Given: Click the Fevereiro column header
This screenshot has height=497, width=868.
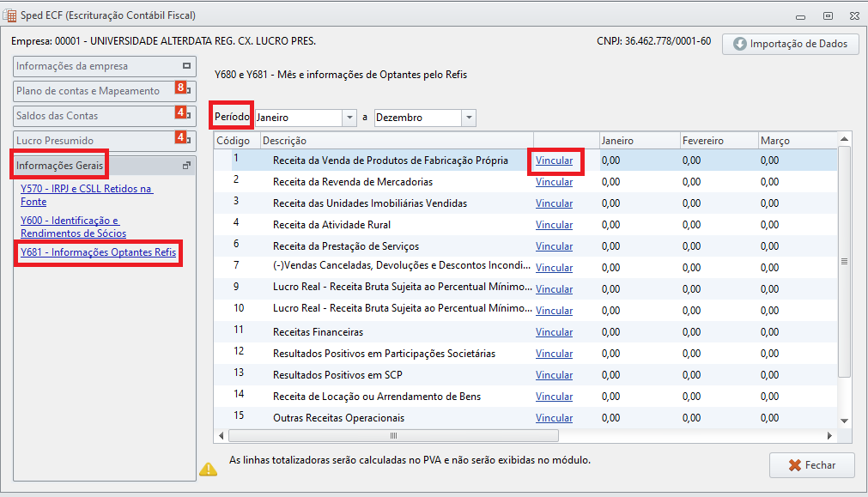Looking at the screenshot, I should 719,141.
